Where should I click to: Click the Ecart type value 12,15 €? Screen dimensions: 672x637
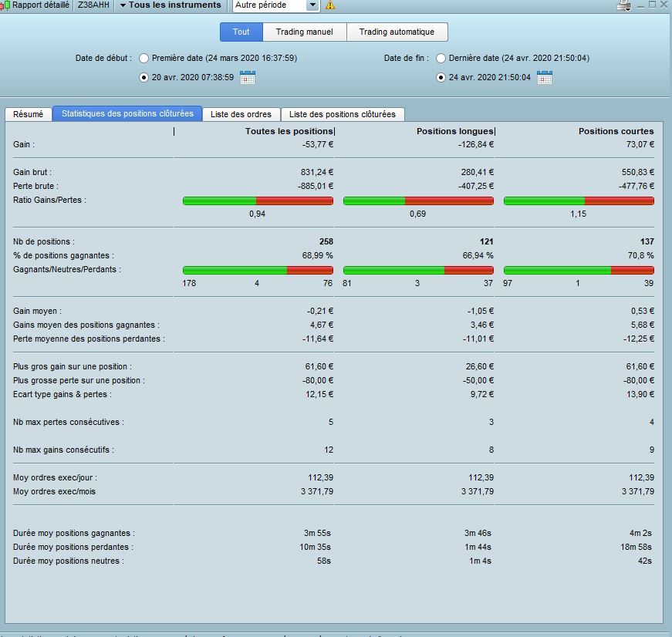tap(319, 394)
